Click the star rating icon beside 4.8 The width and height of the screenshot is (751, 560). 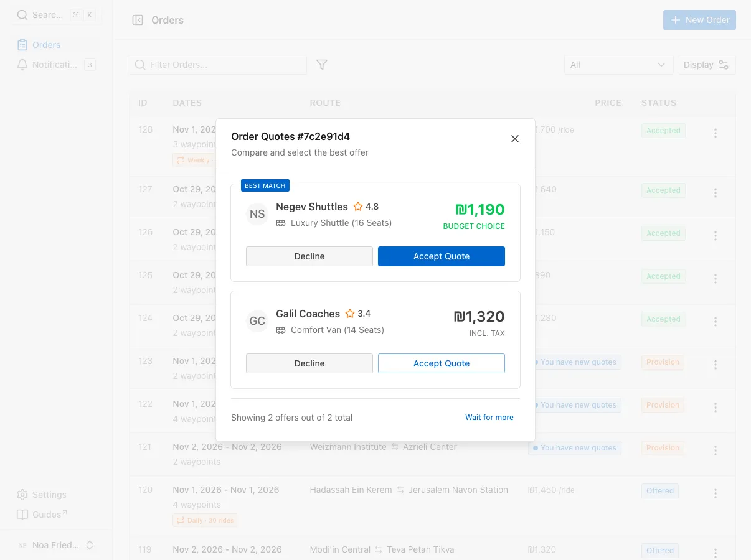358,207
